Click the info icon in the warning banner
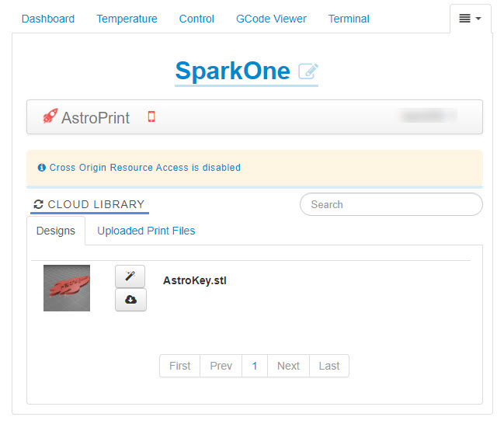Image resolution: width=504 pixels, height=424 pixels. (42, 168)
